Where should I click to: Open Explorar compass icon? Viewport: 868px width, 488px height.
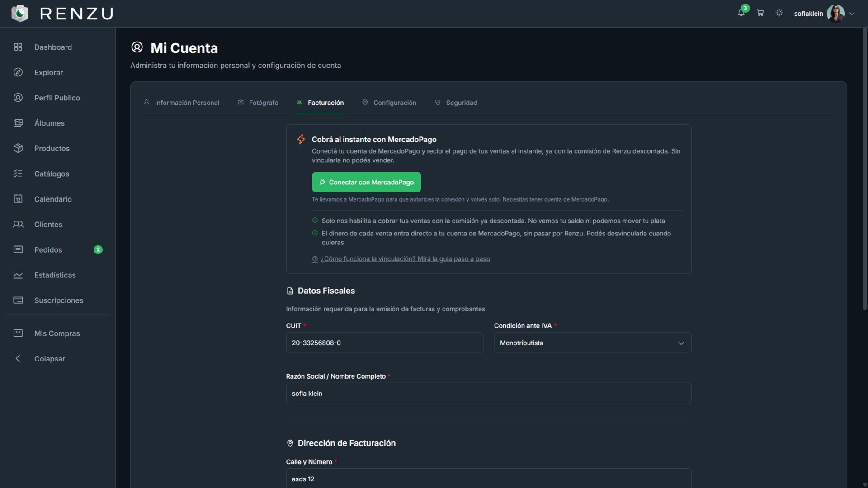tap(18, 72)
